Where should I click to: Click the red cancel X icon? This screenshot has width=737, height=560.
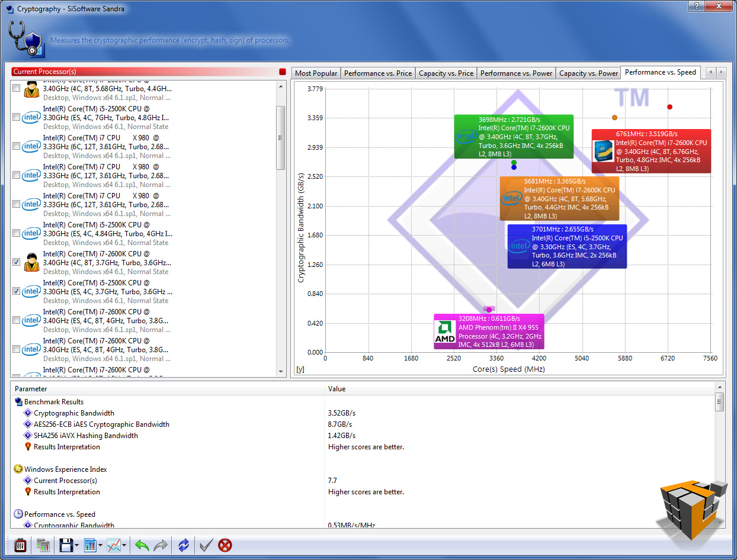225,545
